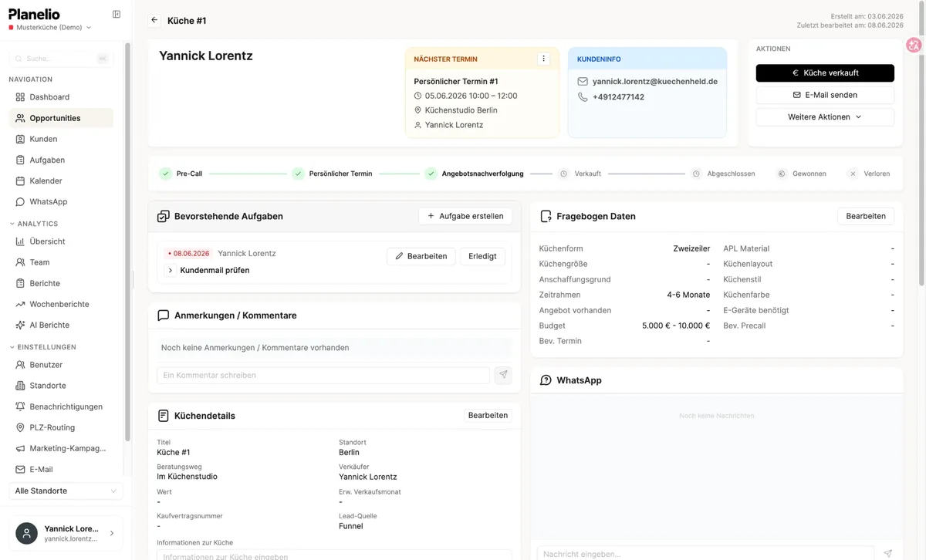This screenshot has height=560, width=926.
Task: Click the Berichte document icon in sidebar
Action: click(x=20, y=283)
